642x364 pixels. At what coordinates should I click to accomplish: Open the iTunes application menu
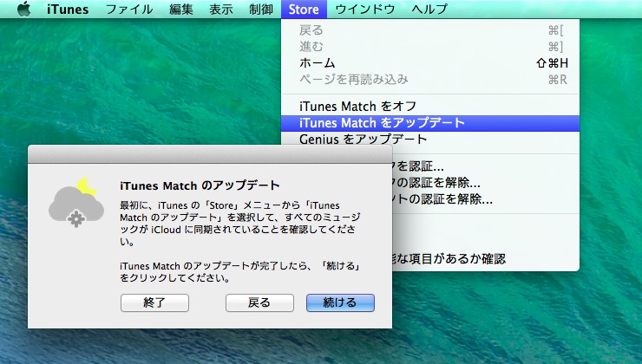point(68,9)
